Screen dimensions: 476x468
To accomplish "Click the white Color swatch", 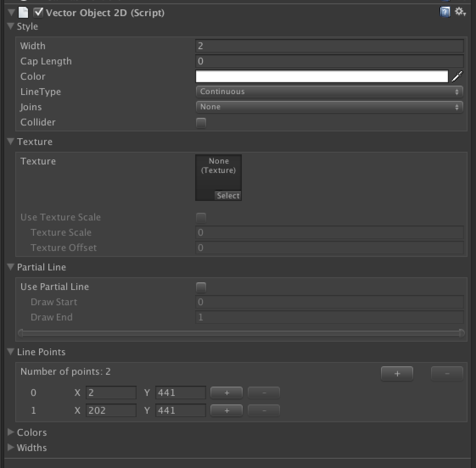I will (x=322, y=76).
